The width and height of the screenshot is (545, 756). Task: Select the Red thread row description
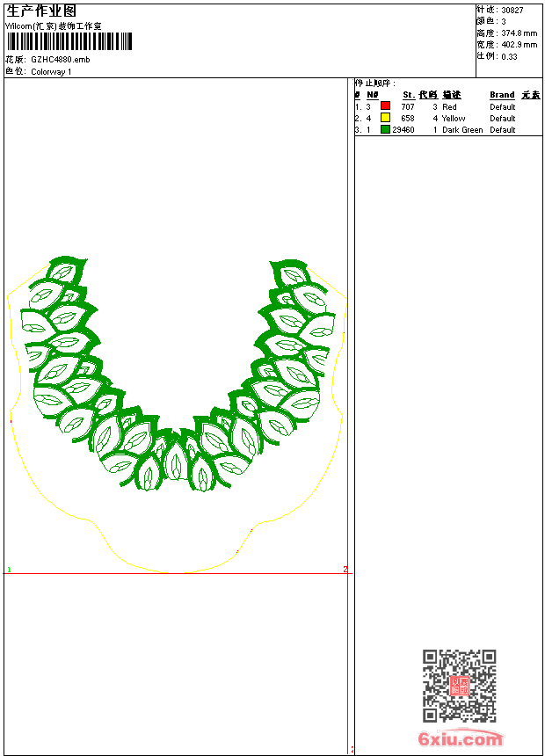pos(449,107)
